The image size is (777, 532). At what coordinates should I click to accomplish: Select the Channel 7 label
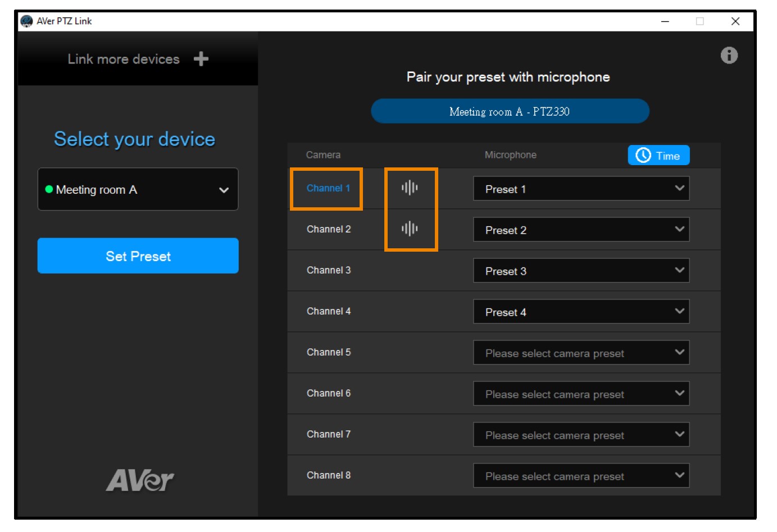(329, 434)
